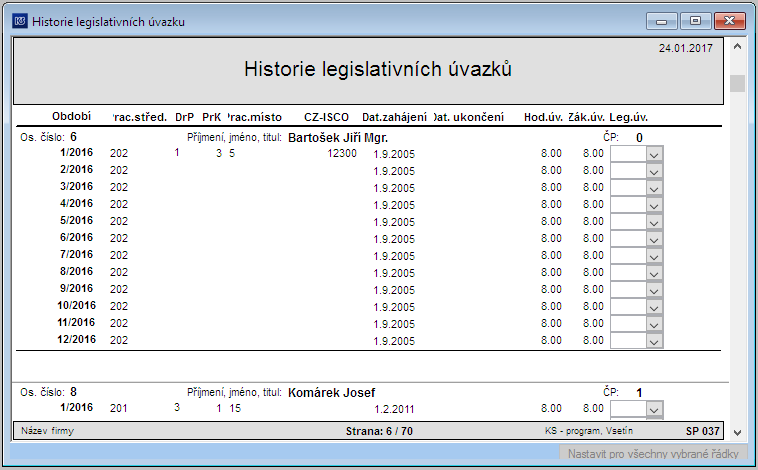This screenshot has width=758, height=470.
Task: Open Leg.úv. dropdown for period 8/2016
Action: 654,273
